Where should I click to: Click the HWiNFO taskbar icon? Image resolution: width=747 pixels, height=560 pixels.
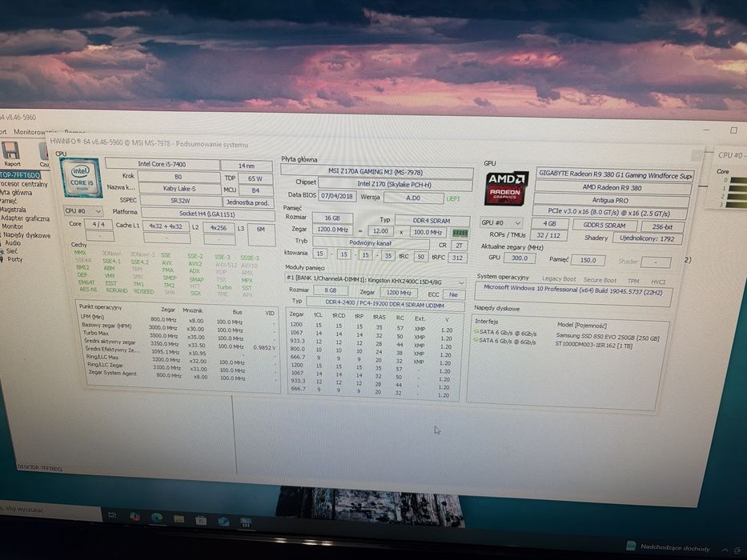245,523
